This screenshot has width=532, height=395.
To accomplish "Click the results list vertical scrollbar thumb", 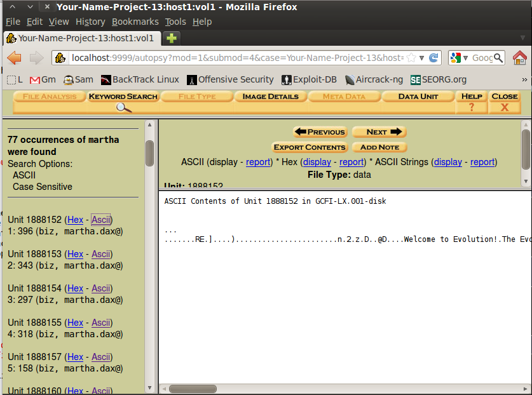I will [149, 153].
